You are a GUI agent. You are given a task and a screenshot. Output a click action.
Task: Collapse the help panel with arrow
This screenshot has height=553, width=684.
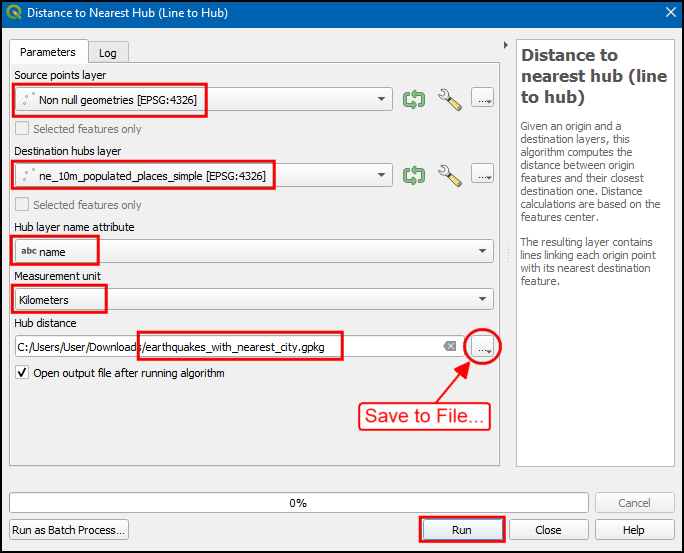(505, 46)
